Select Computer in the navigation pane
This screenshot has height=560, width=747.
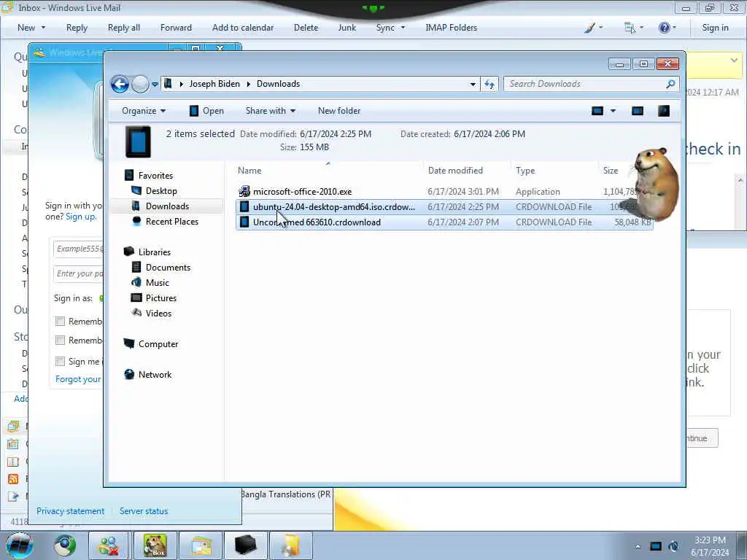tap(158, 344)
